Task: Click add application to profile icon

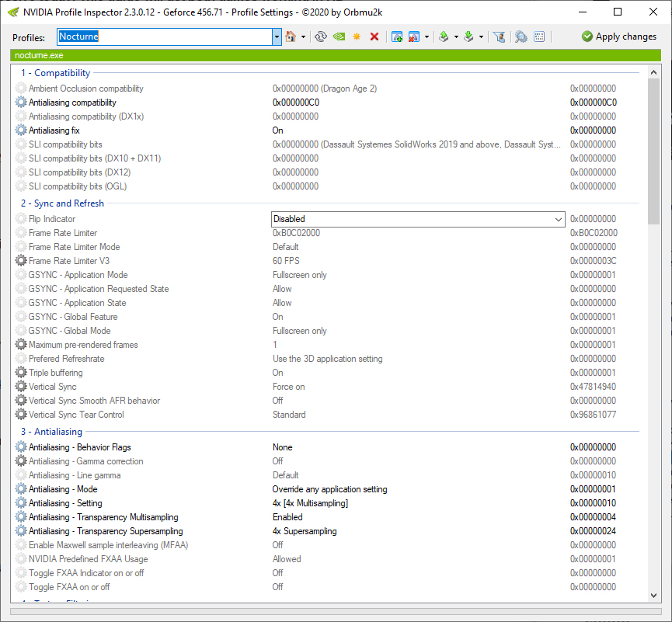Action: (397, 36)
